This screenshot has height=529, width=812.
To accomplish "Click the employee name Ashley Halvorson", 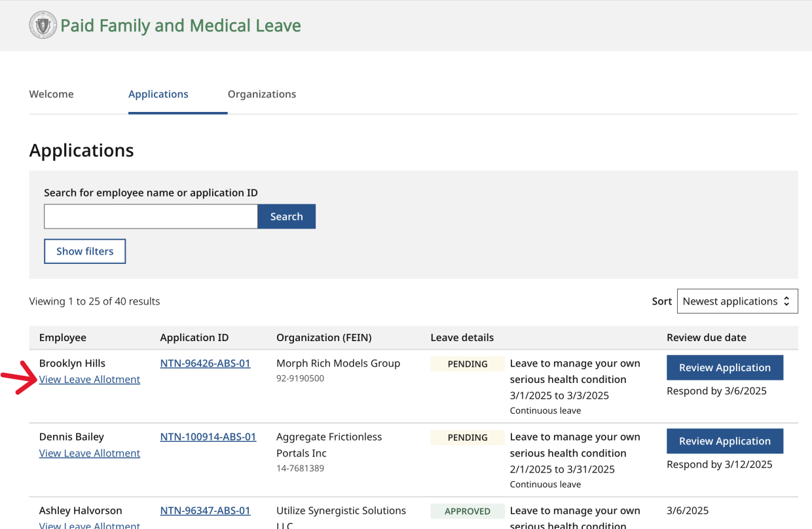I will 81,511.
